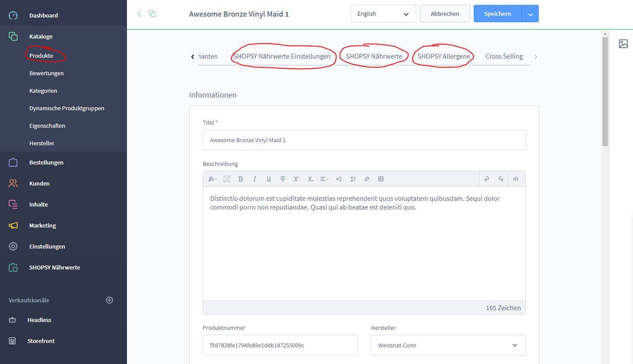This screenshot has width=633, height=364.
Task: Apply superscript formatting
Action: click(x=296, y=179)
